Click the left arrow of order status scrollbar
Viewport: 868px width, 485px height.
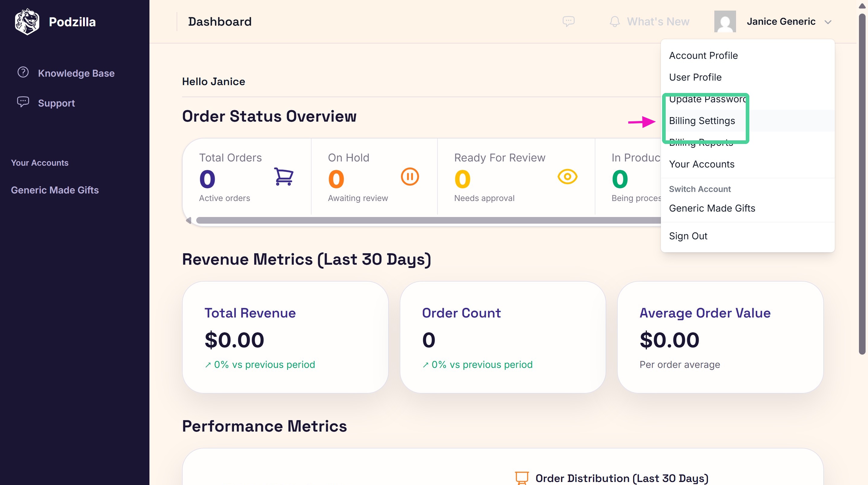[x=189, y=220]
